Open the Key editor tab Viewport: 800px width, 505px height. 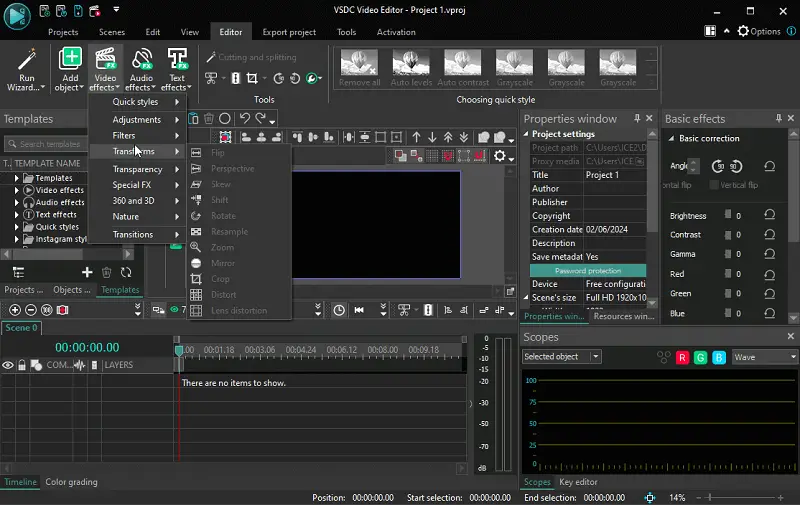(x=578, y=482)
